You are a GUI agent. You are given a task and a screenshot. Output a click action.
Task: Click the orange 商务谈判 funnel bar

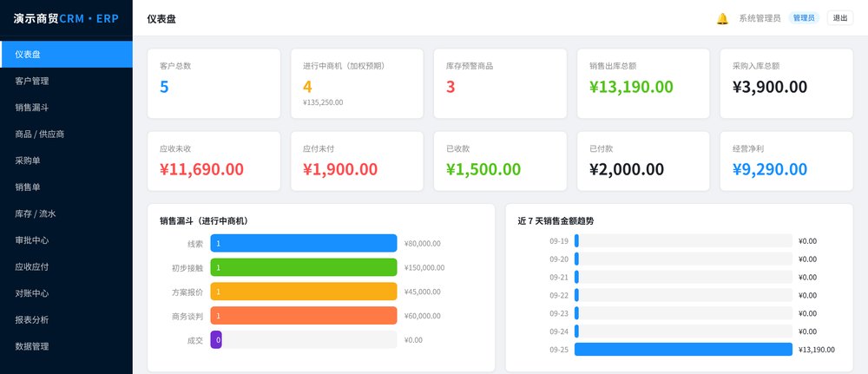[304, 315]
